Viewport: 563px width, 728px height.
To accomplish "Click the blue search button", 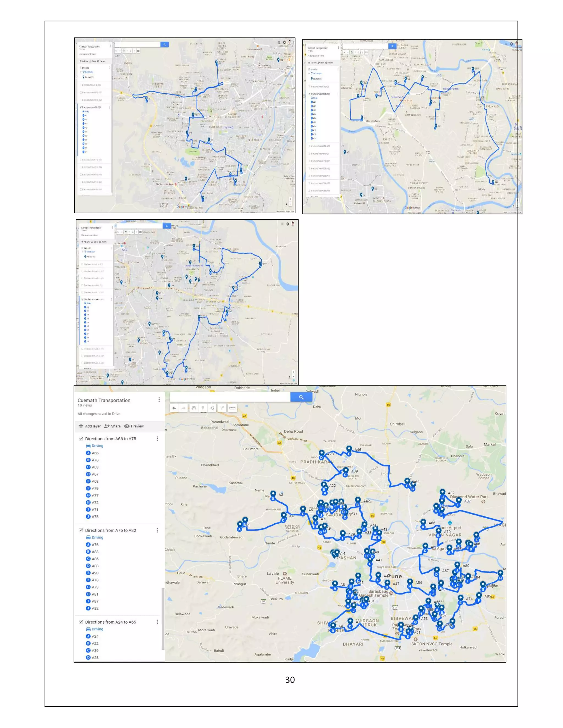I will click(x=301, y=397).
